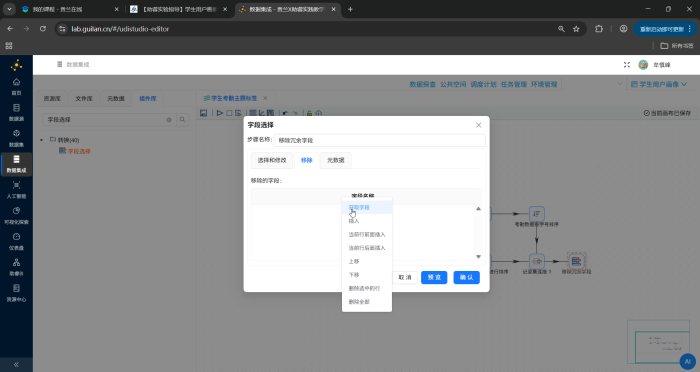Image resolution: width=700 pixels, height=372 pixels.
Task: Switch to the 选择和修改 tab
Action: [272, 160]
